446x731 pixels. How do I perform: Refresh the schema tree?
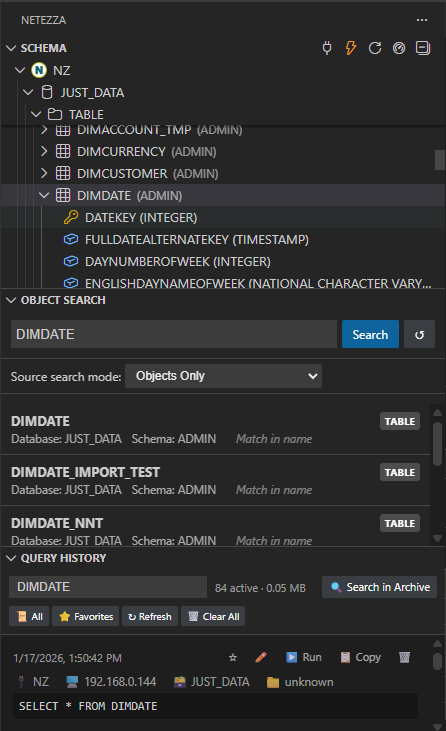(x=375, y=48)
